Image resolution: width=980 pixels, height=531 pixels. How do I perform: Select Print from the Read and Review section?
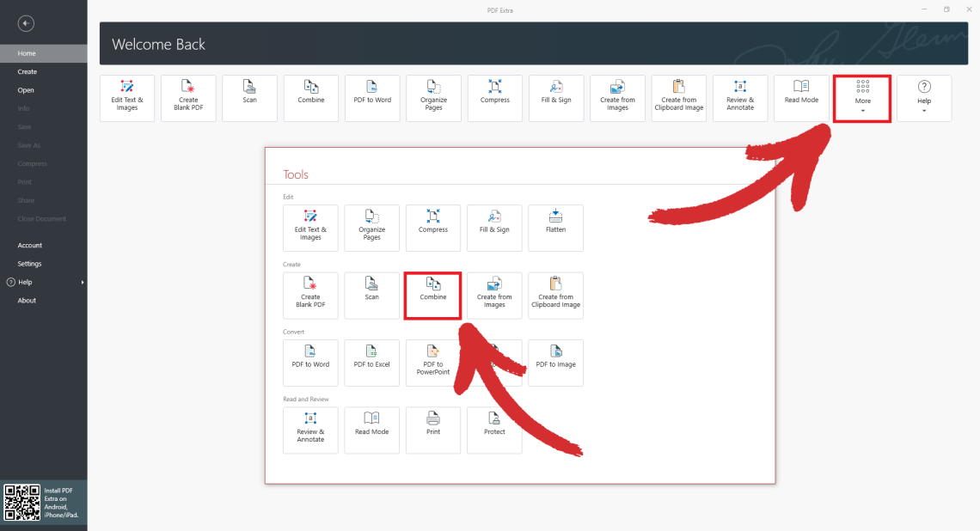[x=432, y=430]
